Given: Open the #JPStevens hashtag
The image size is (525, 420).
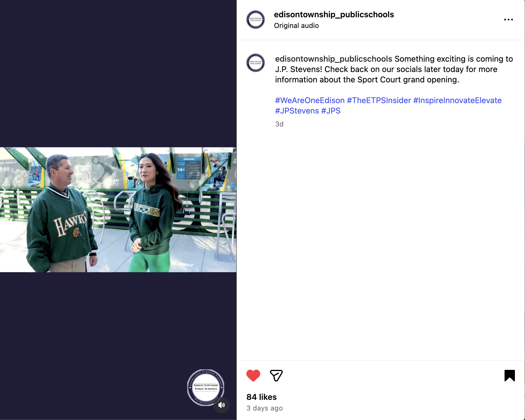Looking at the screenshot, I should pos(297,111).
